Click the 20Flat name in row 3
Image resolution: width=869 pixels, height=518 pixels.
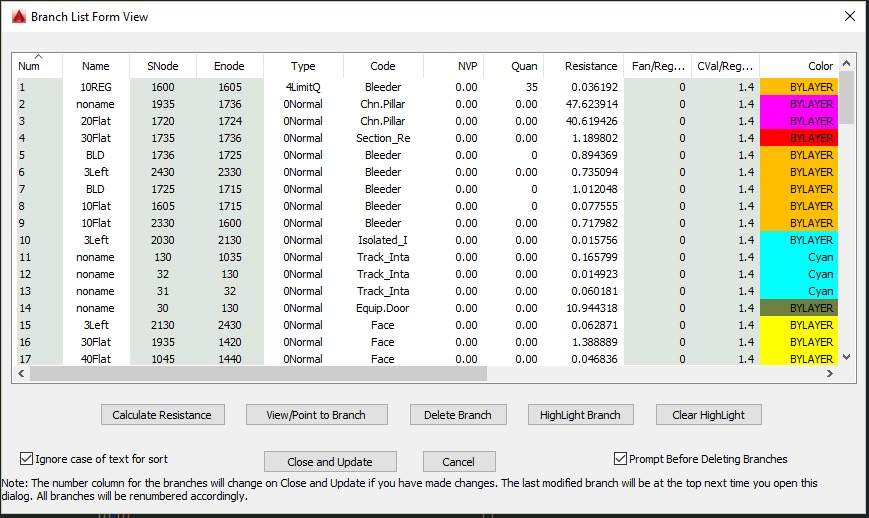click(x=96, y=121)
